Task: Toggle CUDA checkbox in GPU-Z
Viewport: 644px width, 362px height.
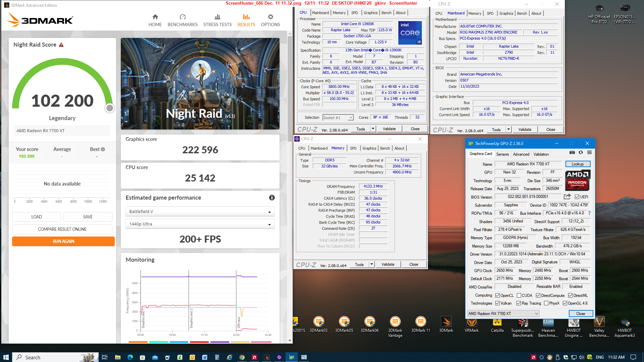Action: pyautogui.click(x=519, y=296)
